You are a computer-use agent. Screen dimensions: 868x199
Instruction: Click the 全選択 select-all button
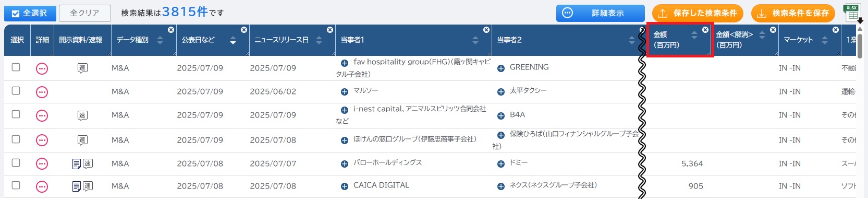tap(30, 13)
